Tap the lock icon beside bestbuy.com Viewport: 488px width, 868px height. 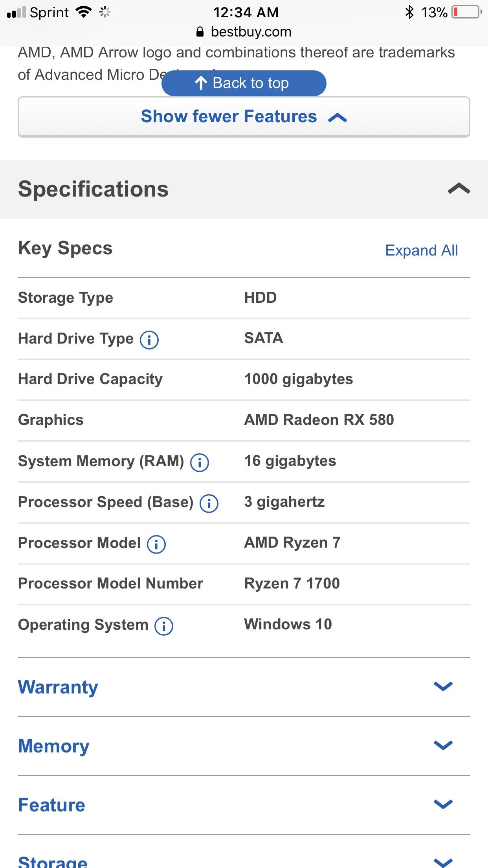click(x=200, y=32)
